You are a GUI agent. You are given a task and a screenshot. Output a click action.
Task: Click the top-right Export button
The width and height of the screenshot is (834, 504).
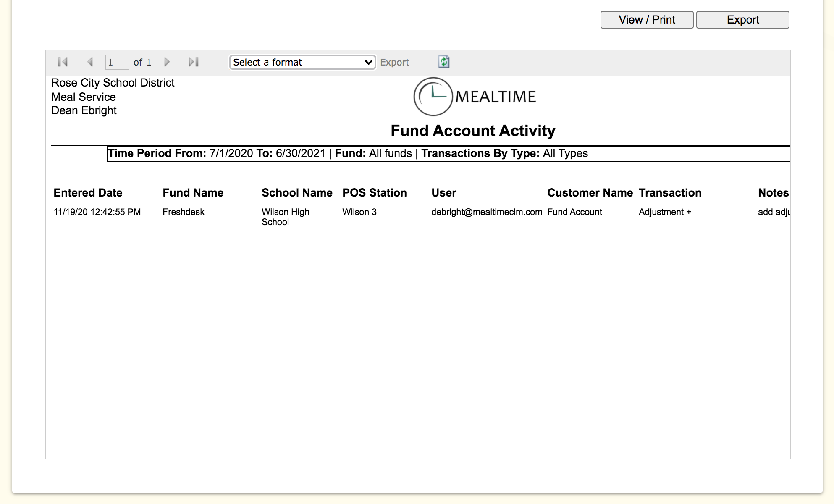tap(742, 20)
